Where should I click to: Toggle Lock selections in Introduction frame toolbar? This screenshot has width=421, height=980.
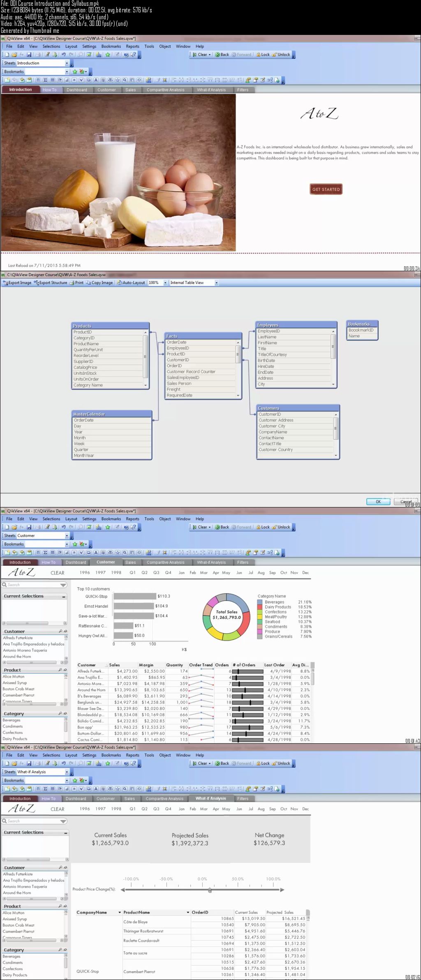point(263,55)
